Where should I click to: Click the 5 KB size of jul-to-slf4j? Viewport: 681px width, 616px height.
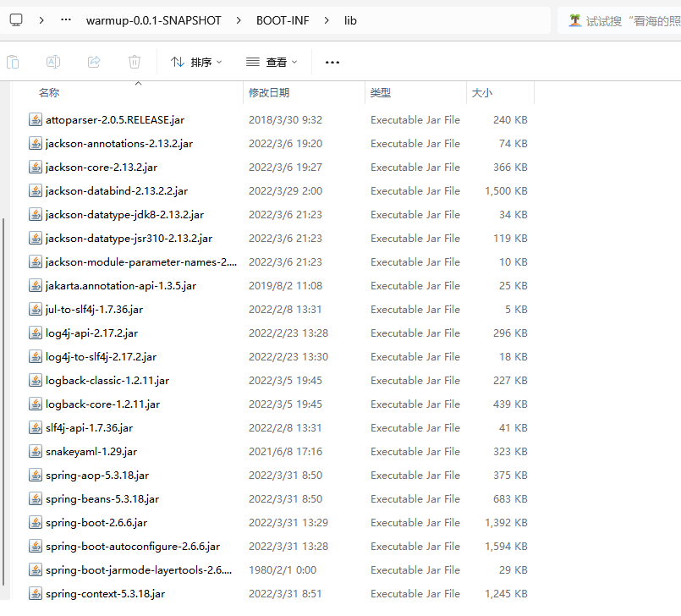tap(516, 310)
